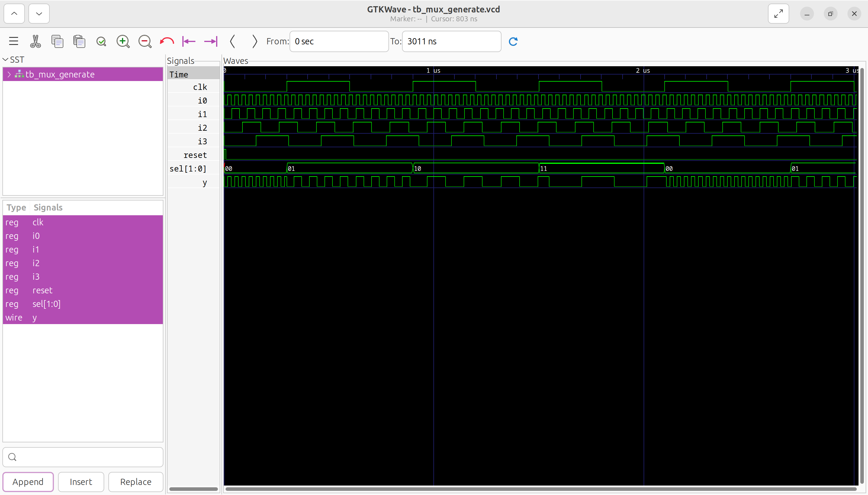
Task: Click the toolbar down chevron button
Action: pos(39,14)
